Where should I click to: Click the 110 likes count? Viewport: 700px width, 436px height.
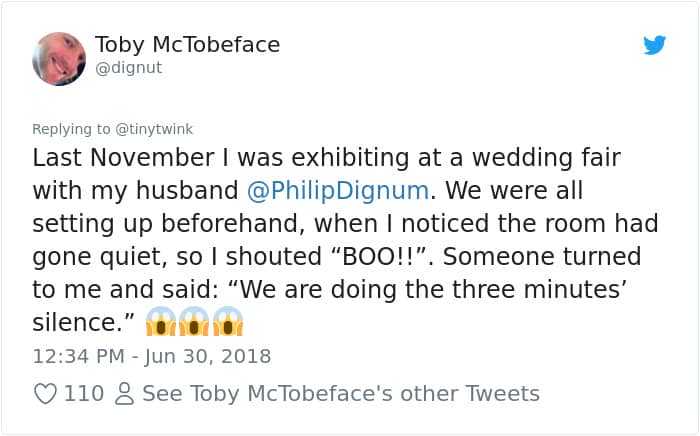tap(84, 394)
